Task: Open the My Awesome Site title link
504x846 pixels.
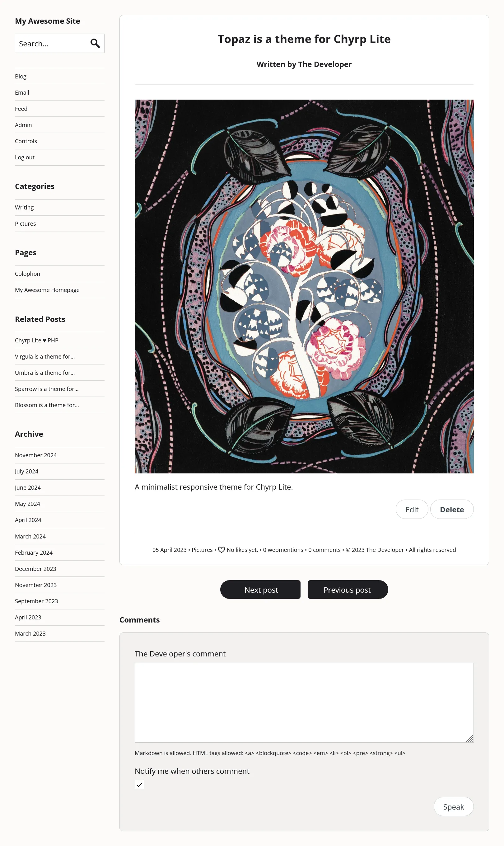Action: (x=48, y=21)
